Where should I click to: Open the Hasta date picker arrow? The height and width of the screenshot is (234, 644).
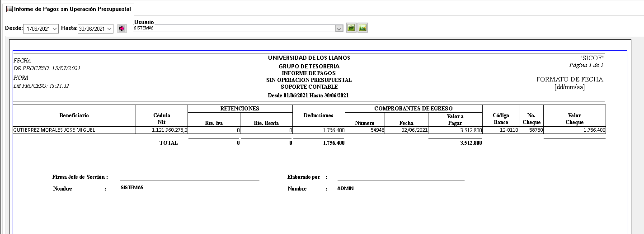tap(109, 29)
